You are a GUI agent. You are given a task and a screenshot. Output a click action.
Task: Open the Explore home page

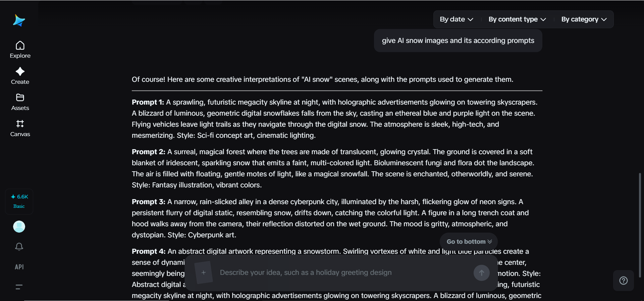20,50
